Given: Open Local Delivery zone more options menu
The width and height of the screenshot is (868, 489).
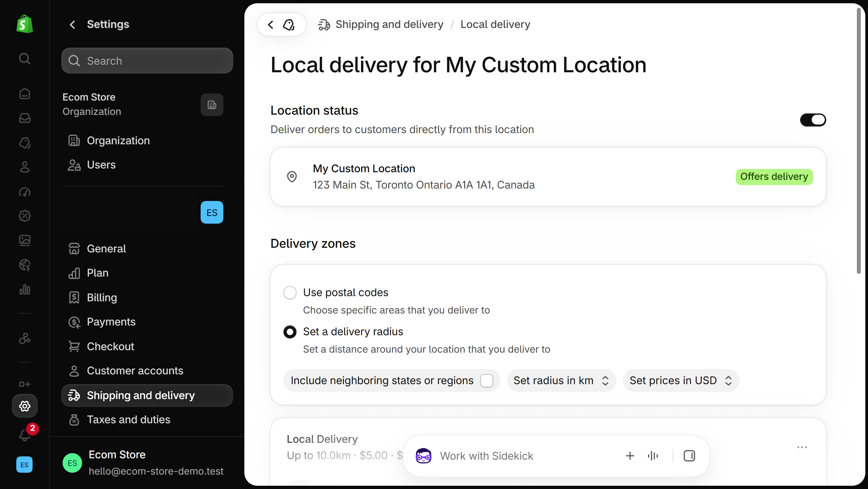Looking at the screenshot, I should 802,447.
